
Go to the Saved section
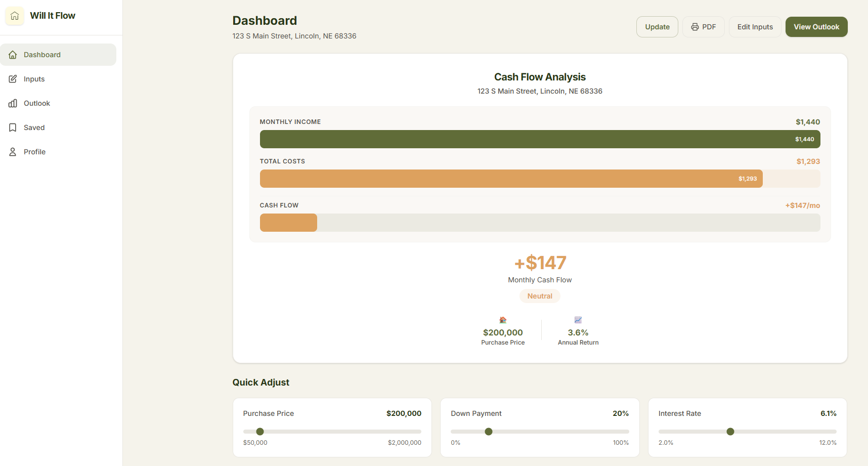point(58,128)
